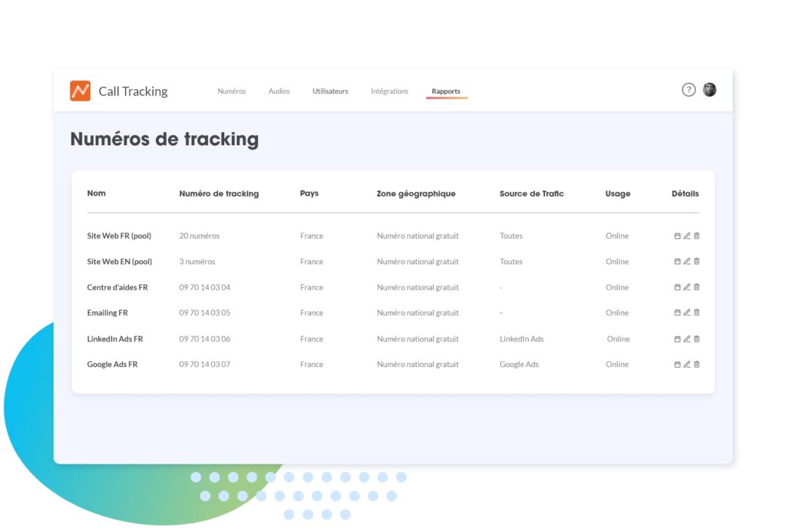786x532 pixels.
Task: Switch to the Numéros tab
Action: (232, 91)
